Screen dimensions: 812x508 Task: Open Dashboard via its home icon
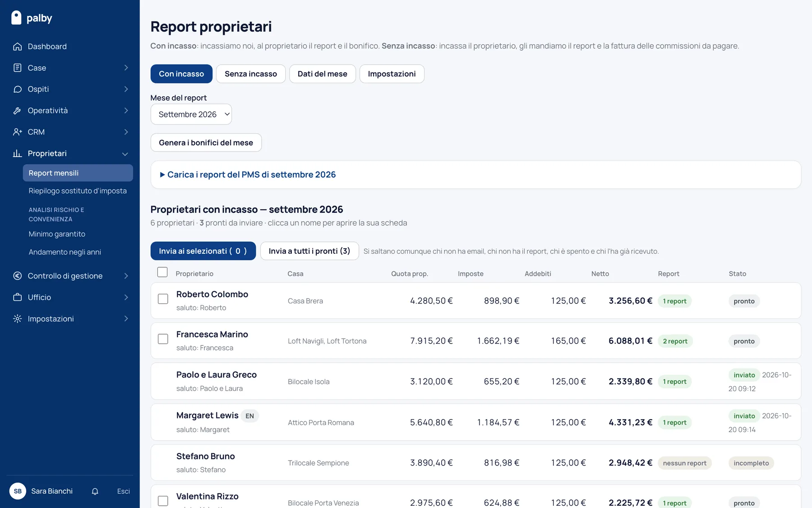tap(18, 47)
